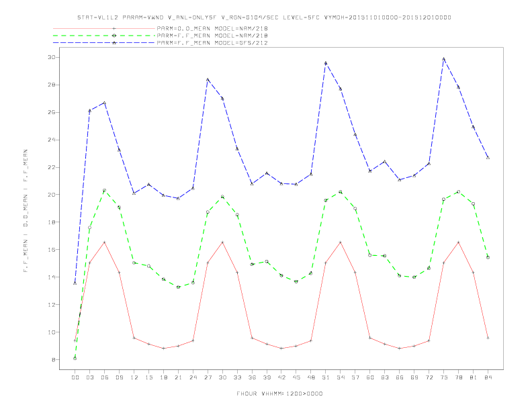Image resolution: width=532 pixels, height=411 pixels.
Task: Click the x-axis tick label 84
Action: [x=488, y=377]
